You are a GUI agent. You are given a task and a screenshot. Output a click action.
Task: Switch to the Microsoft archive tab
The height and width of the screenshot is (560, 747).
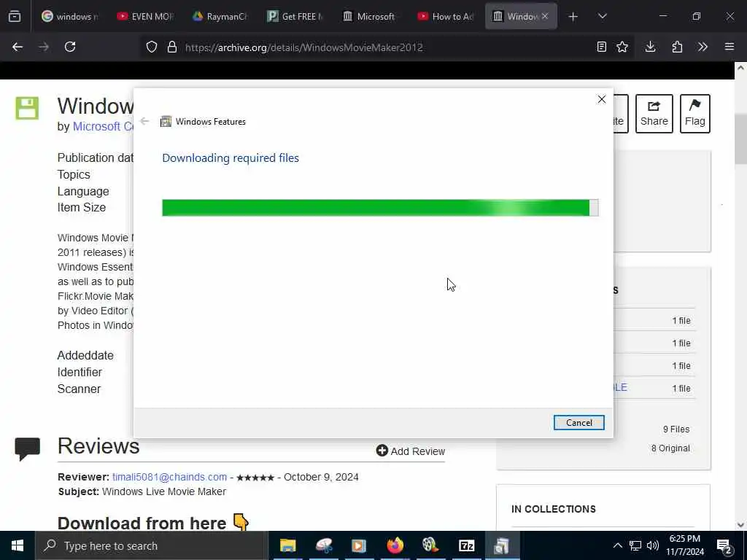pyautogui.click(x=371, y=16)
